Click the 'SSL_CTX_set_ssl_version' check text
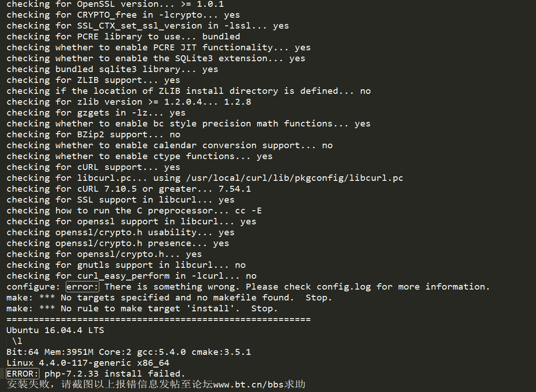The width and height of the screenshot is (536, 392). pyautogui.click(x=140, y=26)
